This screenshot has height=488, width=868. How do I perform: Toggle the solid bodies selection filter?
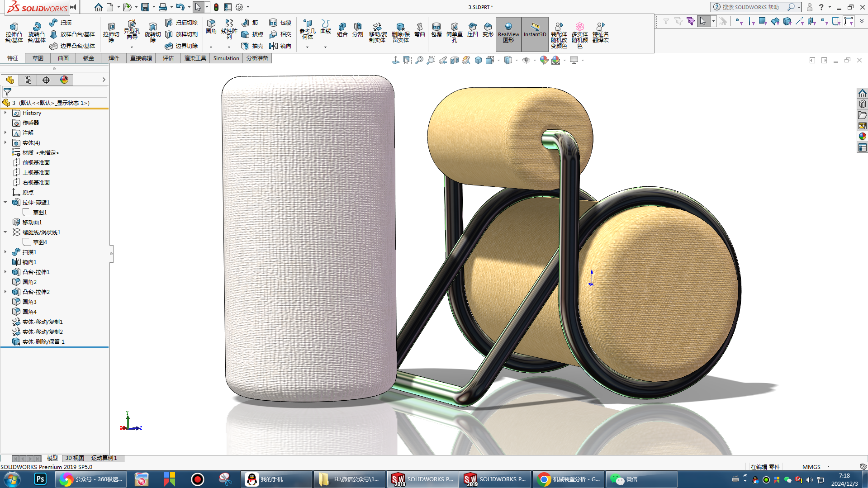787,21
